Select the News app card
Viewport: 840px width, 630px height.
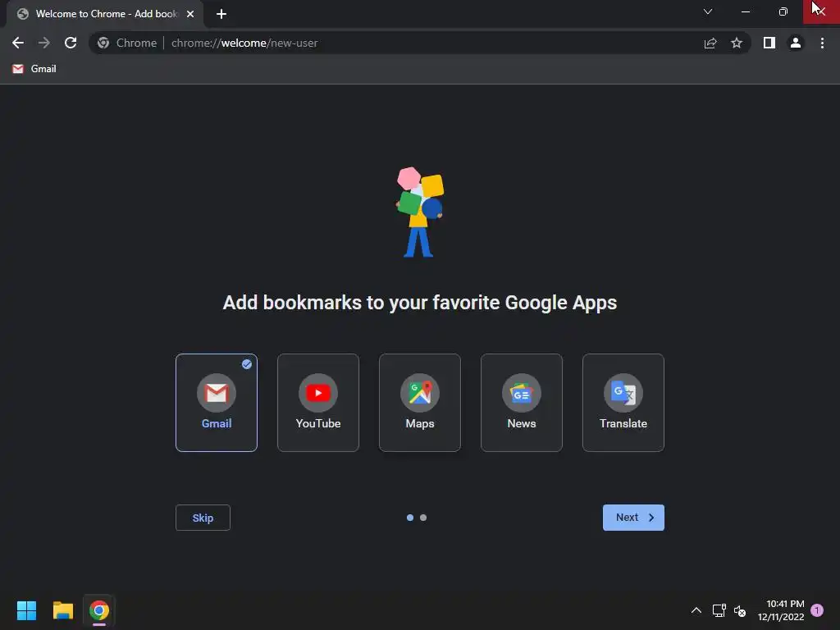(522, 402)
